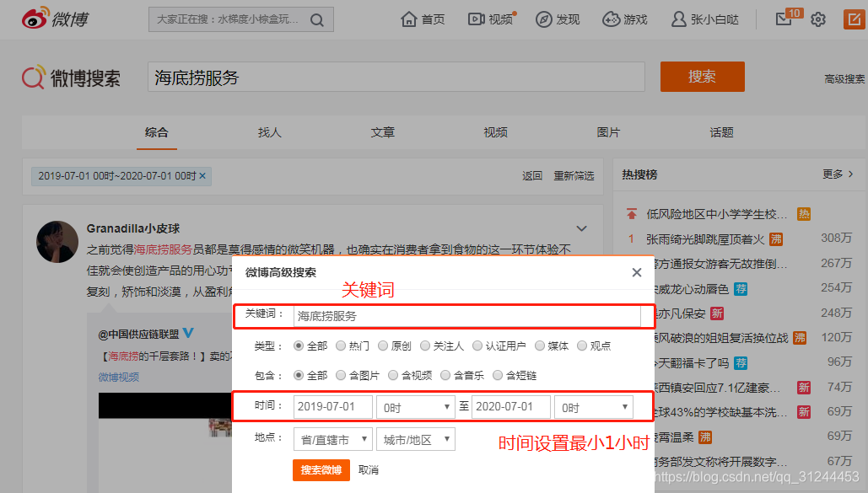The image size is (868, 493).
Task: Click the orange 搜索 button
Action: click(702, 77)
